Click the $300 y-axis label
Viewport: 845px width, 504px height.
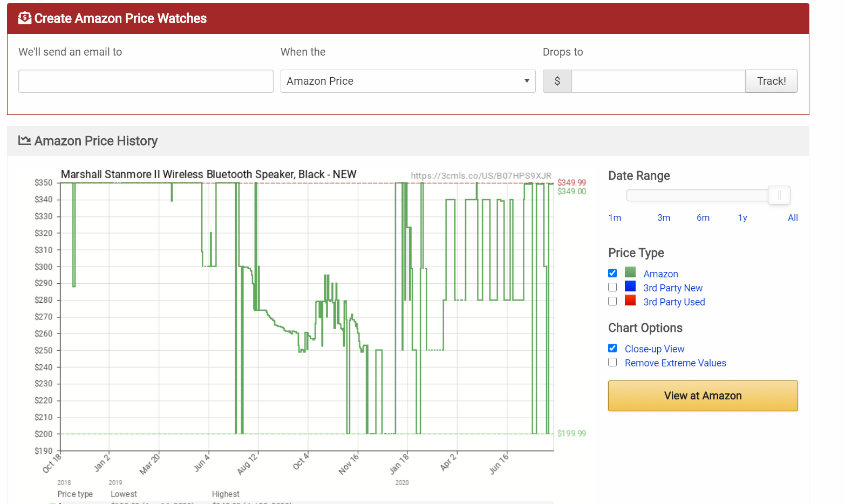tap(44, 267)
